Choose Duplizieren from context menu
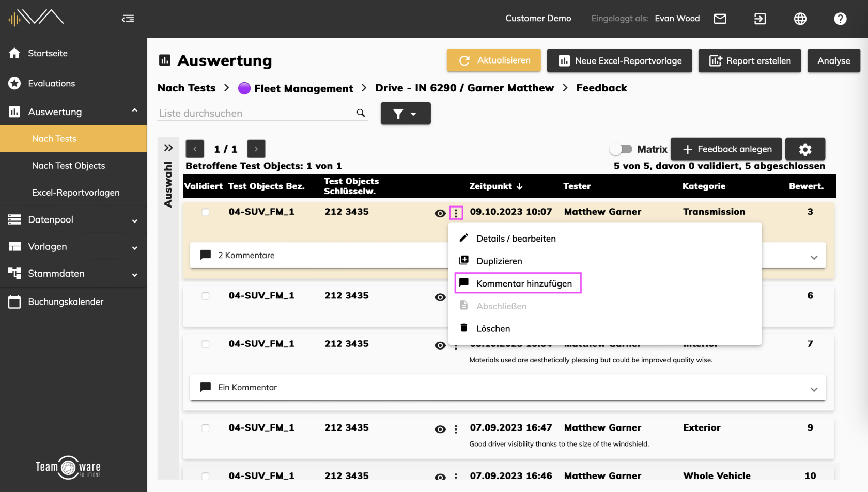868x492 pixels. [605, 261]
